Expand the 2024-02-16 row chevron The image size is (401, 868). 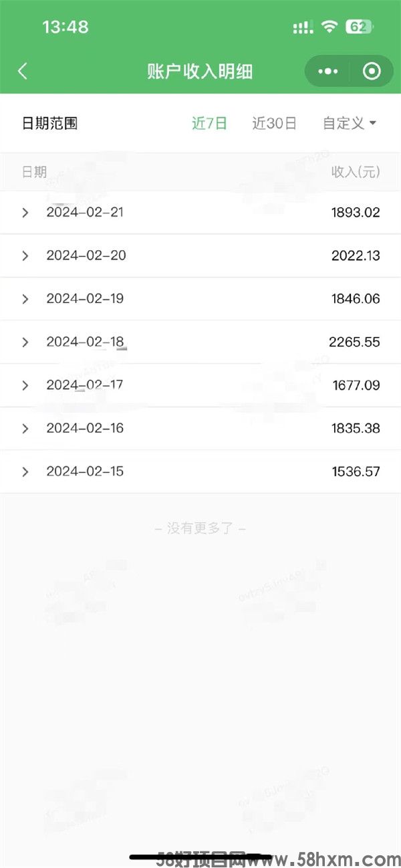[25, 429]
